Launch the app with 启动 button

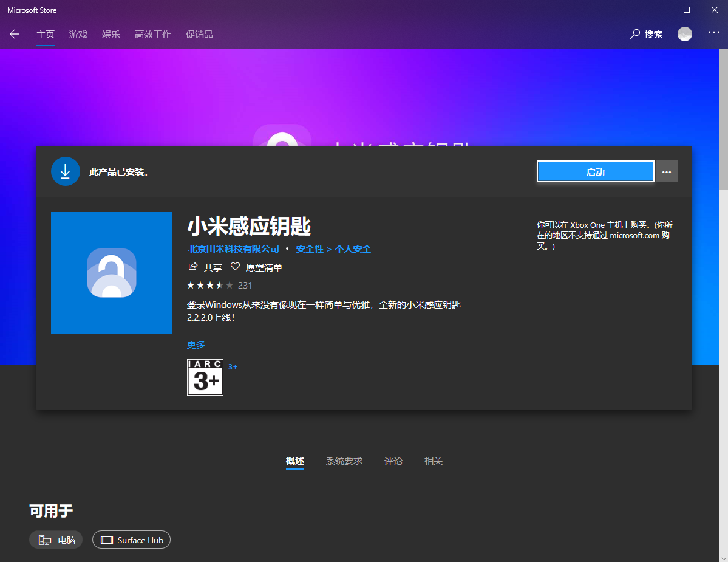(x=595, y=172)
